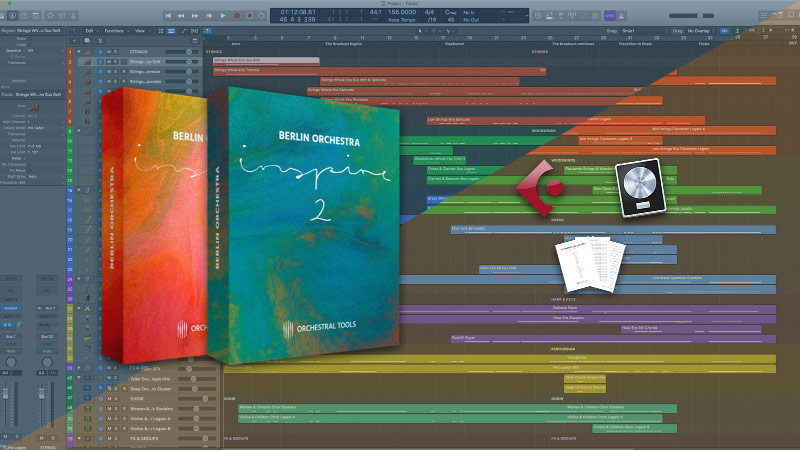Add a new track with the plus button
Viewport: 800px width, 450px height.
74,40
